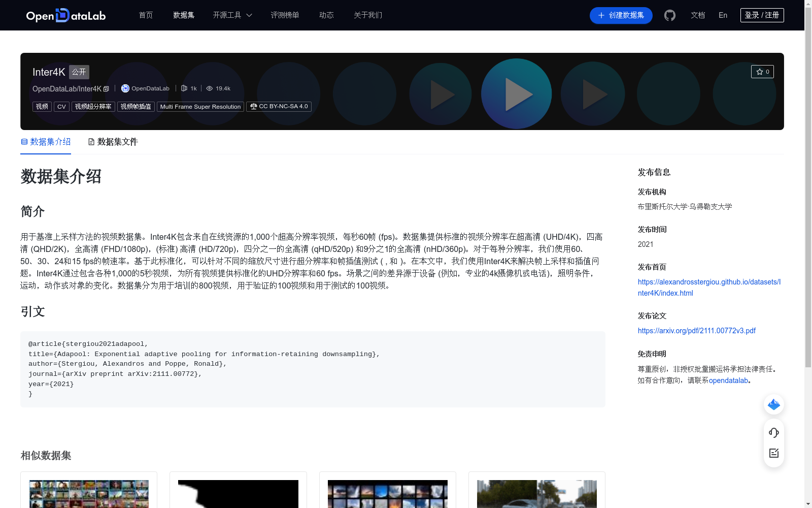Click the 视频超分辨率 tag

pos(93,107)
